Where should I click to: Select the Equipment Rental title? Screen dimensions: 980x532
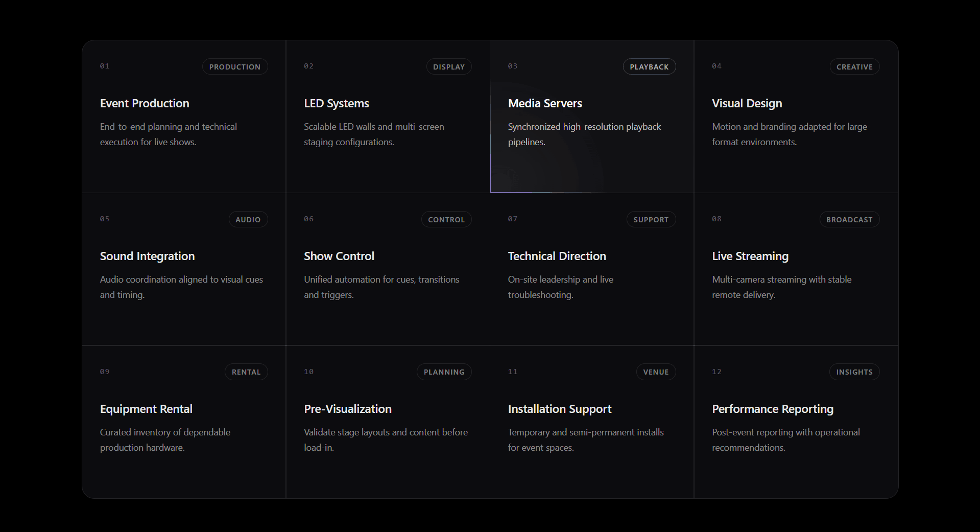(146, 409)
